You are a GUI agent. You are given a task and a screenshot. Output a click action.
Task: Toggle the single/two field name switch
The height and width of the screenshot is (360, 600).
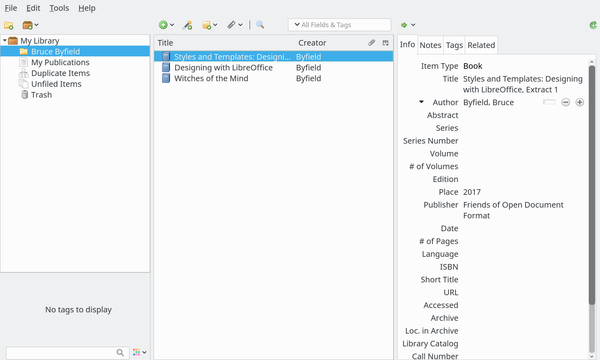[549, 102]
